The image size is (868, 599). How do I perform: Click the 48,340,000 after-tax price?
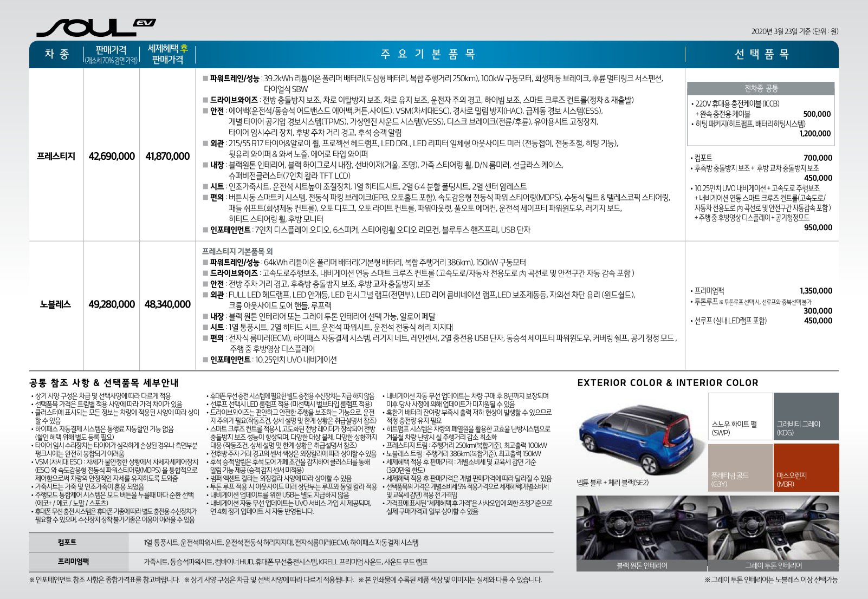(167, 304)
